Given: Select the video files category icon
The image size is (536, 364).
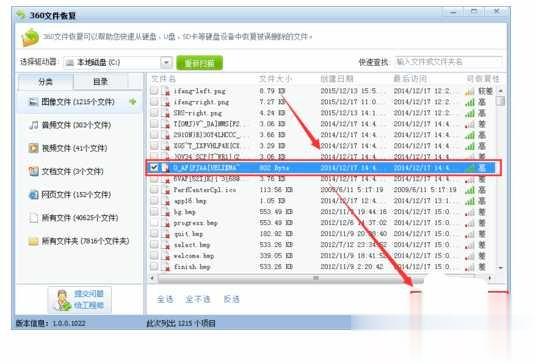Looking at the screenshot, I should pos(33,148).
